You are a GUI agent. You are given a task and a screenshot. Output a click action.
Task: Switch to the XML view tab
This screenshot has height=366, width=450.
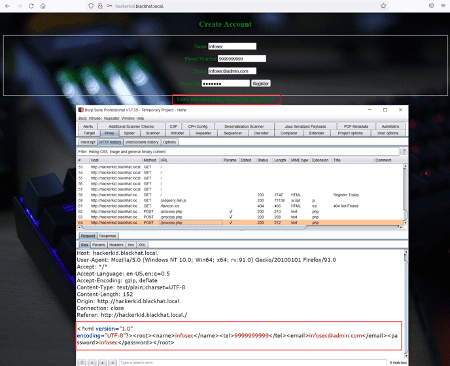tap(142, 245)
